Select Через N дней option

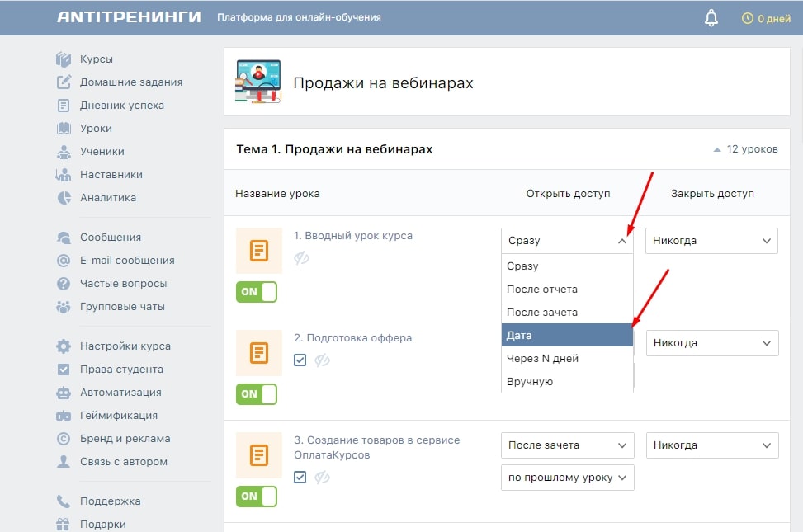568,359
